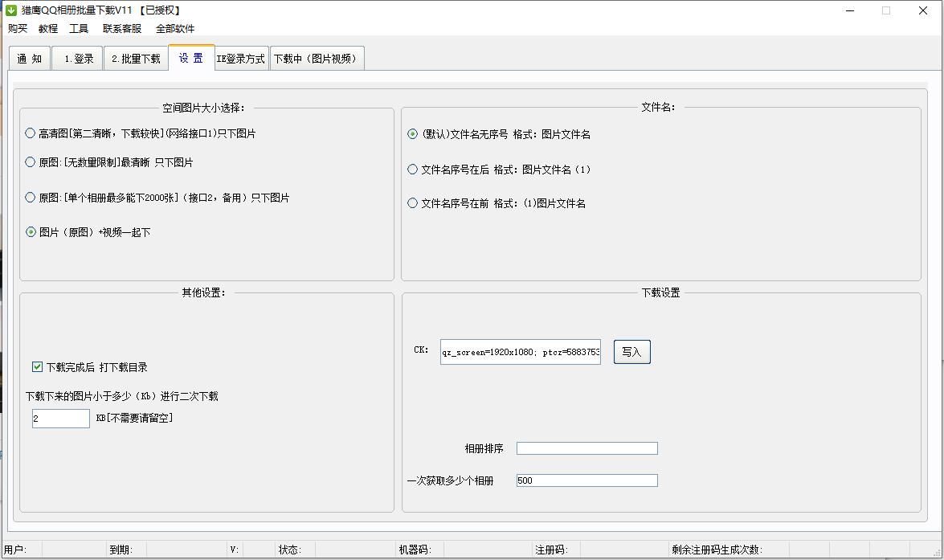This screenshot has height=560, width=944.
Task: Minimize the 猎鹰QQ相册批量下载 window
Action: 850,10
